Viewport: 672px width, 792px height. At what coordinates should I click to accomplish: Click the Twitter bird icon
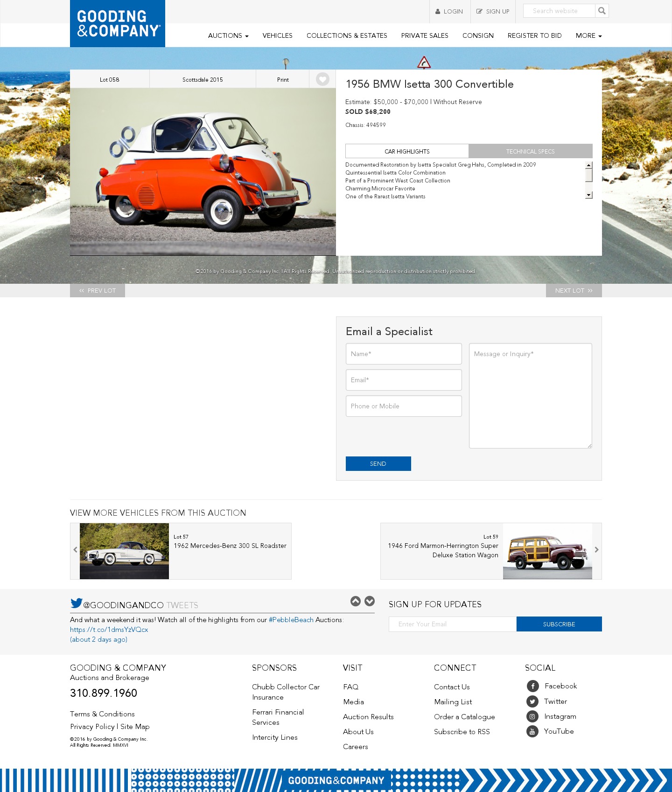click(76, 603)
